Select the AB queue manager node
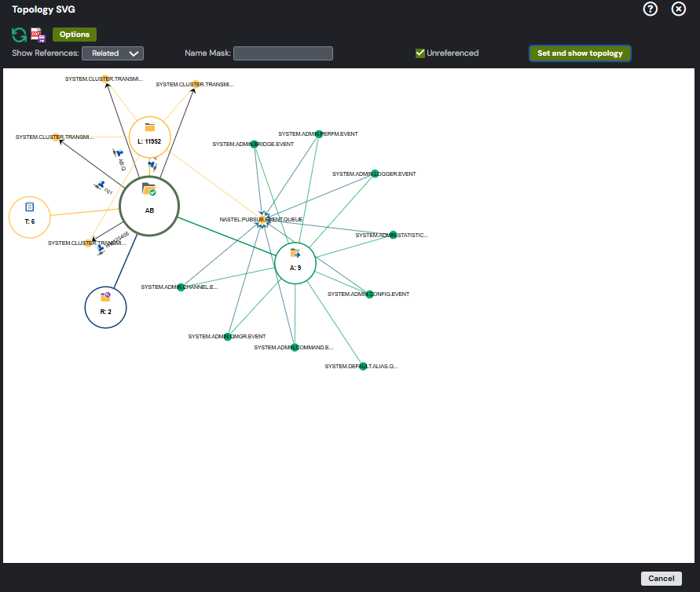The width and height of the screenshot is (700, 592). click(x=149, y=206)
